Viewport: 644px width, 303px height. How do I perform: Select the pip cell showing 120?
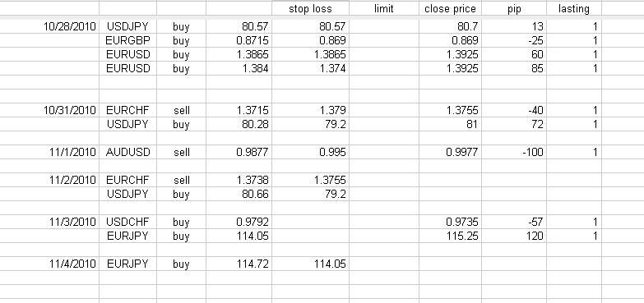point(514,236)
